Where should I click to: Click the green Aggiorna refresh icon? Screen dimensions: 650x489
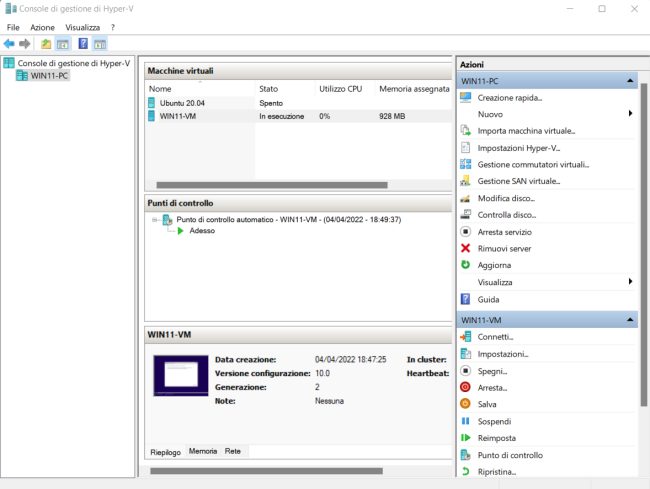tap(465, 265)
